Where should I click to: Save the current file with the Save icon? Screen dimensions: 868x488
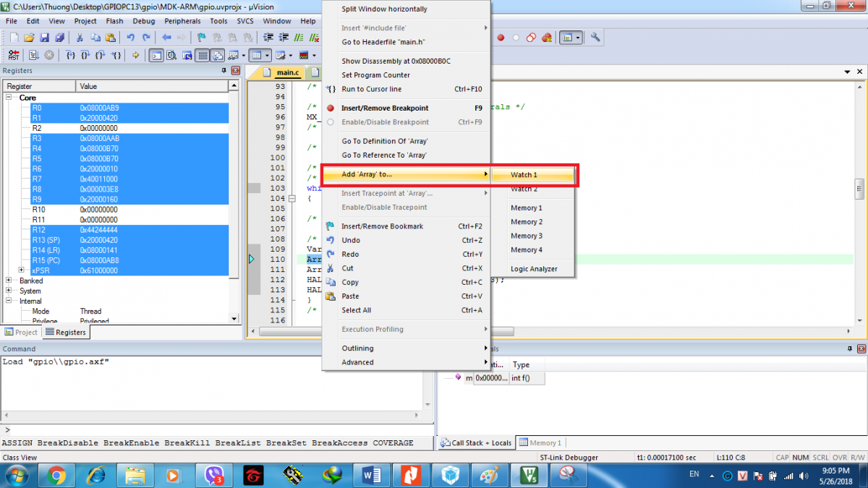46,38
